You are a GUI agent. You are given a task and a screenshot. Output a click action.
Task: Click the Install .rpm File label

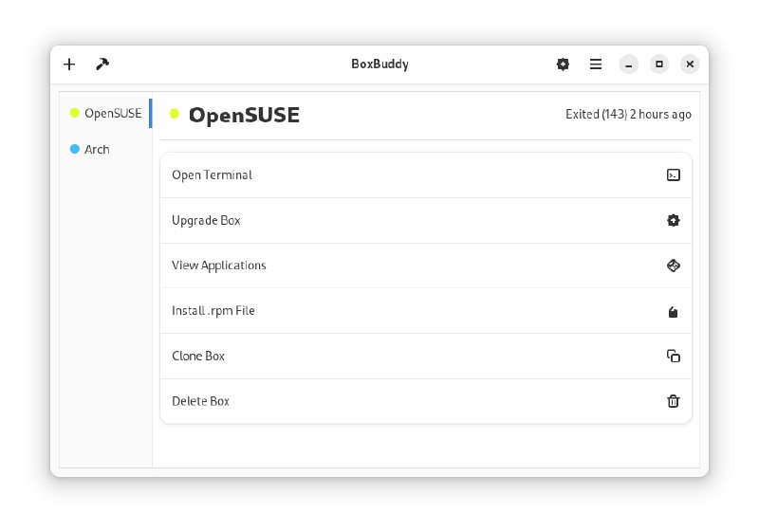pos(213,311)
